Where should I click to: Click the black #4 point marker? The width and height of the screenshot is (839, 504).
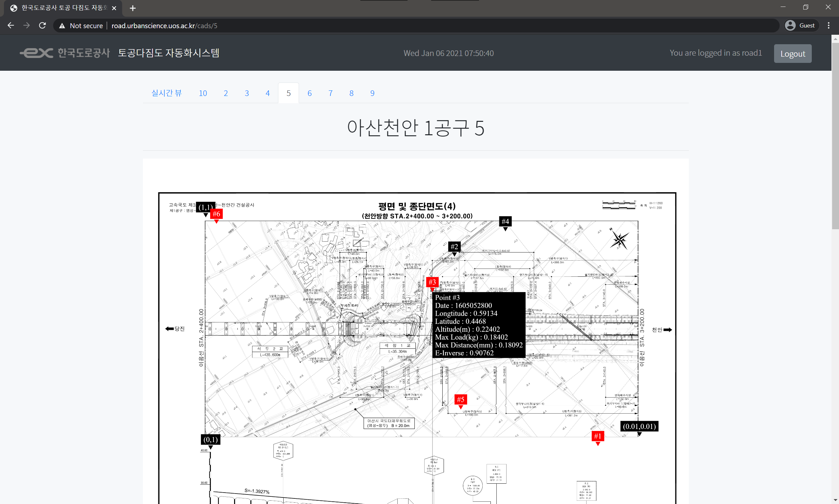tap(505, 222)
